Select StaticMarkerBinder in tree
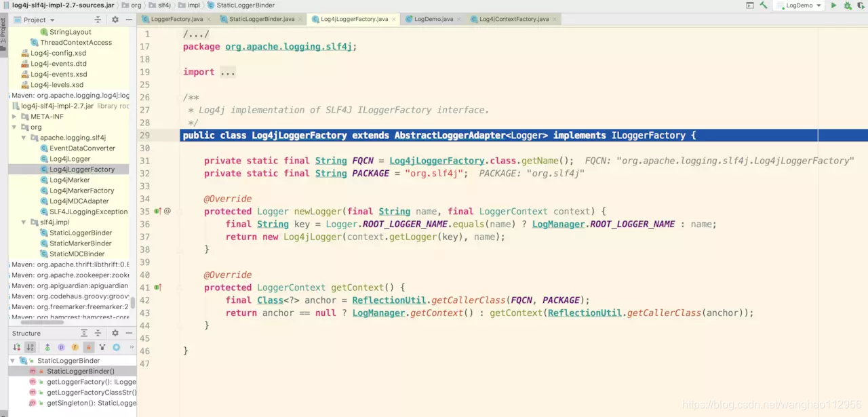This screenshot has width=868, height=417. (80, 243)
